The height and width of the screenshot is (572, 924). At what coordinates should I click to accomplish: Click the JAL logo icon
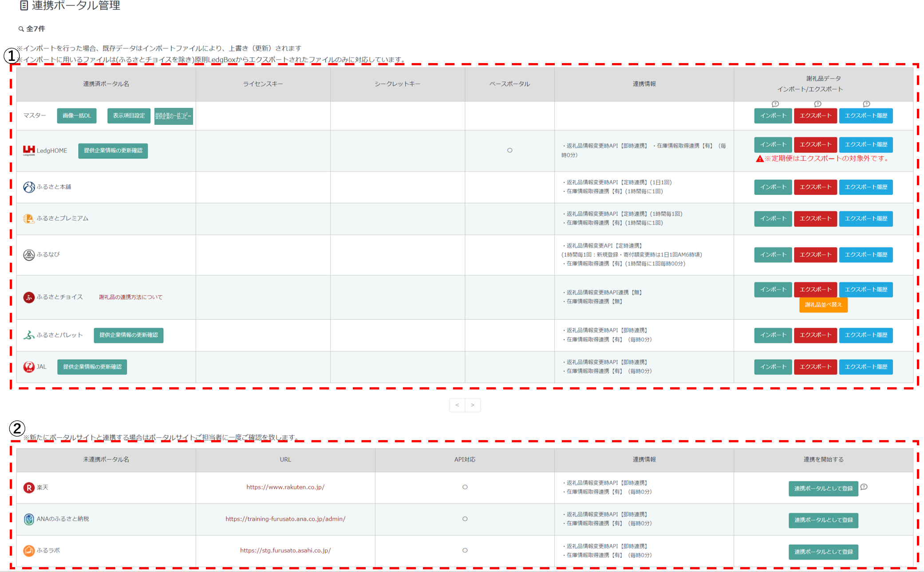click(x=29, y=367)
